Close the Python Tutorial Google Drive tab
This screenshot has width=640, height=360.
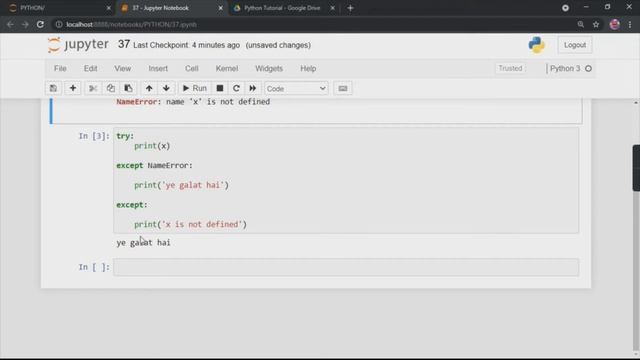(x=332, y=8)
